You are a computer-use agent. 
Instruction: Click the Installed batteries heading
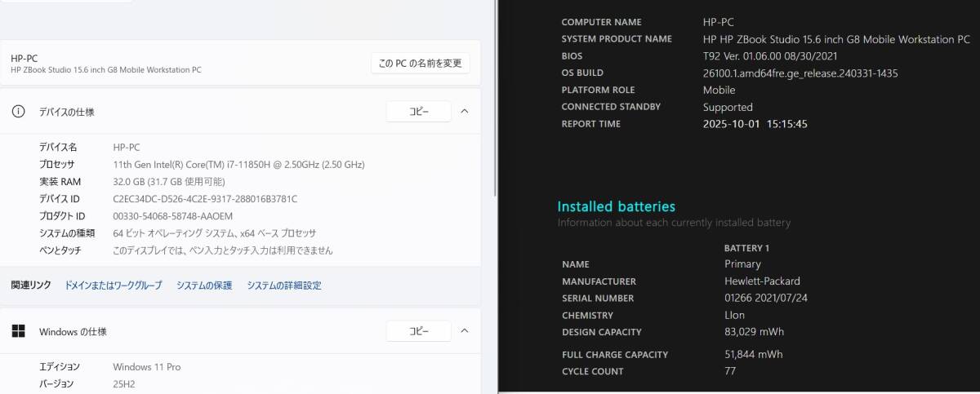point(616,206)
